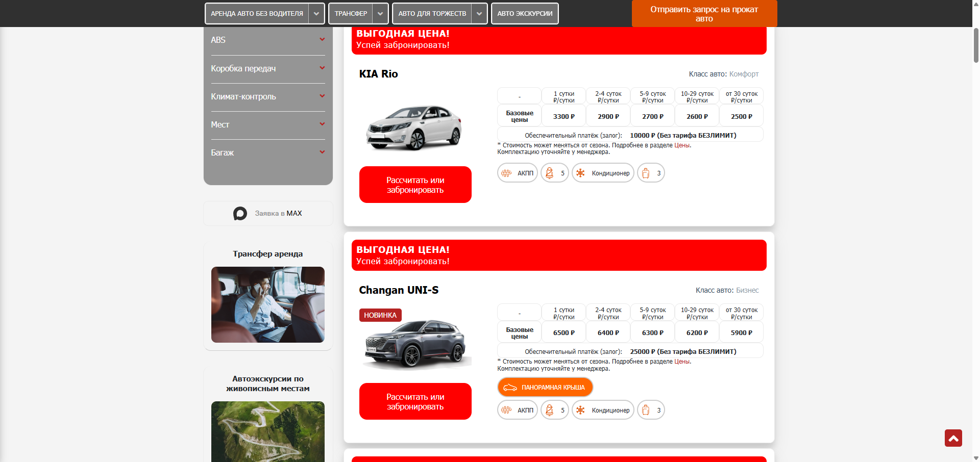Open Цены link under Changan UNI-S prices

(682, 362)
